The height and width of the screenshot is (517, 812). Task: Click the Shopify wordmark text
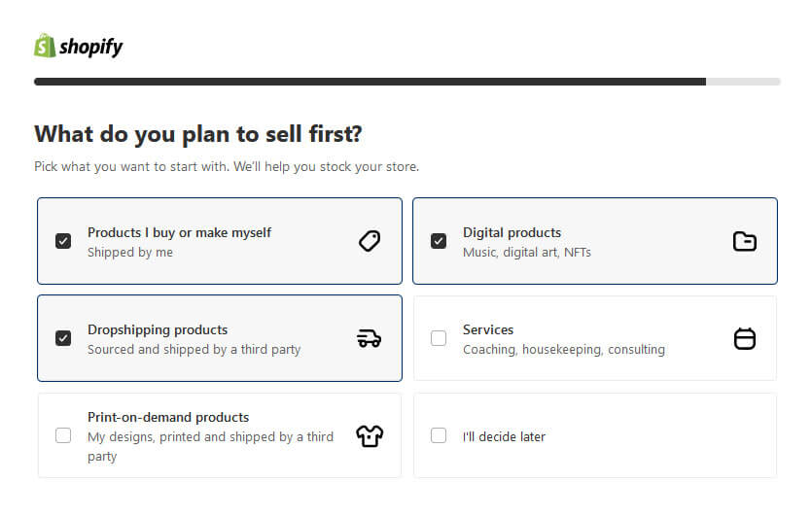pyautogui.click(x=91, y=47)
